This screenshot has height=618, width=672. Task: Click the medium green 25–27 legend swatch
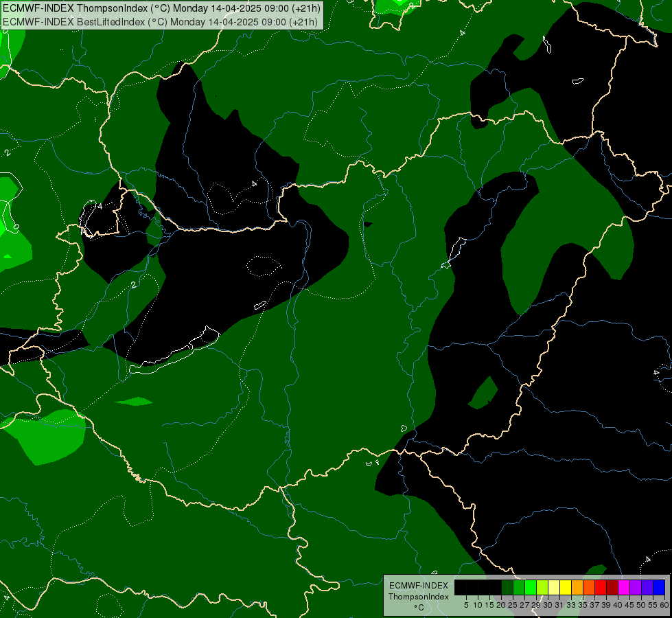coord(519,587)
